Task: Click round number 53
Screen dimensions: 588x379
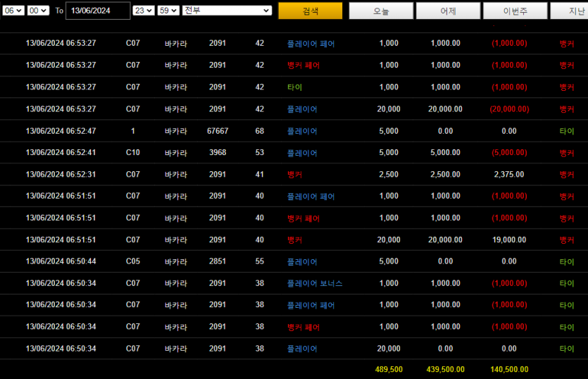Action: pyautogui.click(x=260, y=152)
